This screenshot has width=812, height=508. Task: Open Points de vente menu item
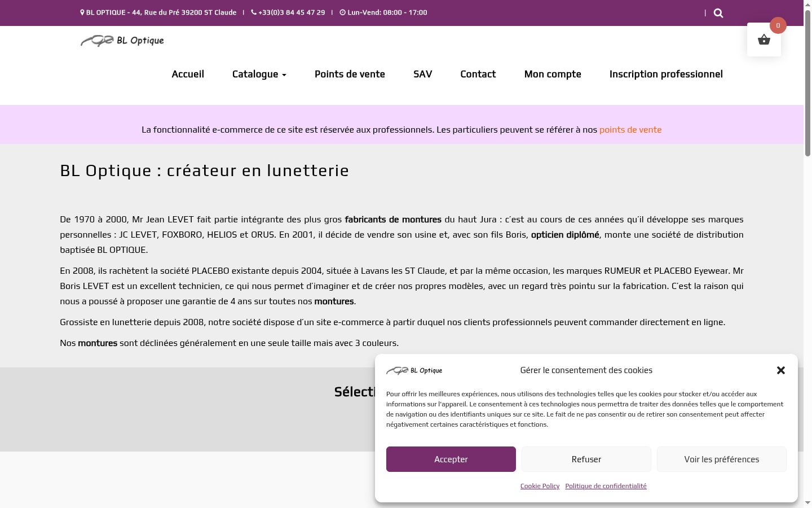350,74
